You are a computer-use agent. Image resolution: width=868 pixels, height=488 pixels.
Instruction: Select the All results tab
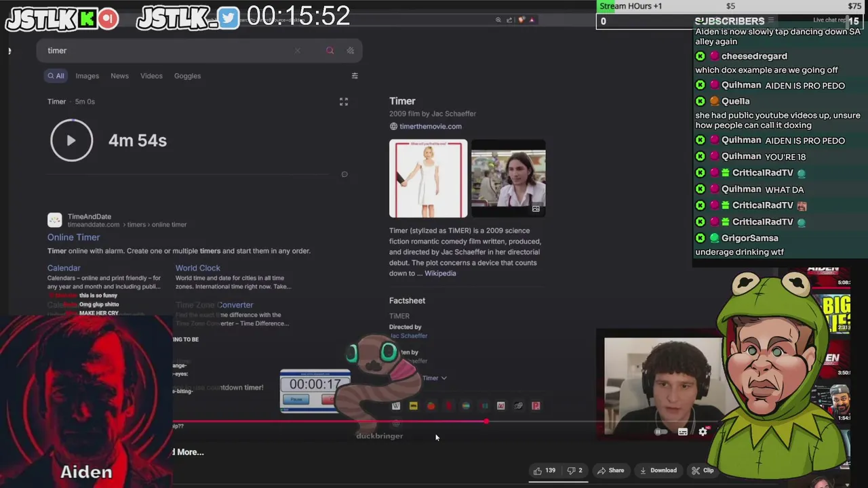(56, 76)
